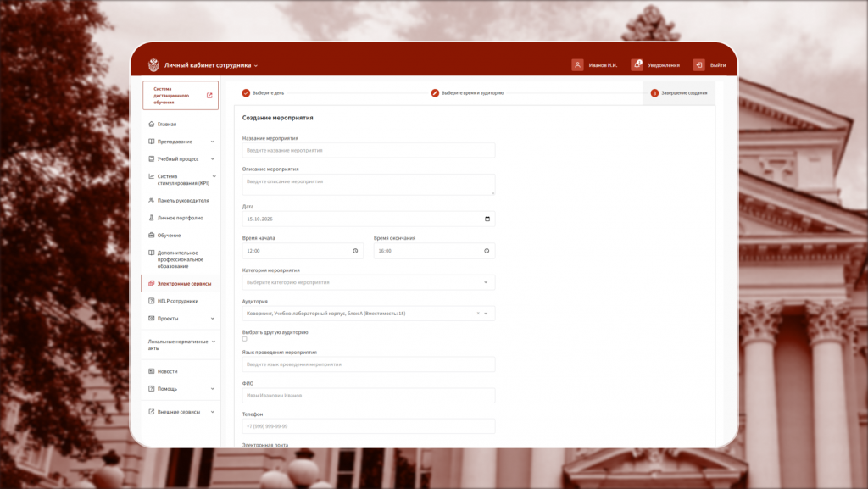Click the Иванов И.И. user name
This screenshot has width=868, height=489.
(x=603, y=65)
